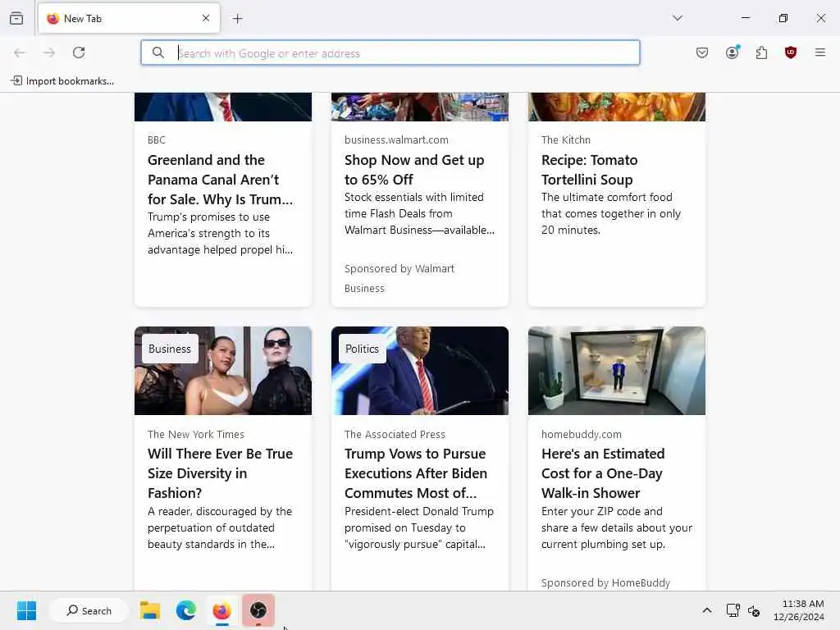Open Greenland and the Panama Canal article
The image size is (840, 630).
click(220, 180)
